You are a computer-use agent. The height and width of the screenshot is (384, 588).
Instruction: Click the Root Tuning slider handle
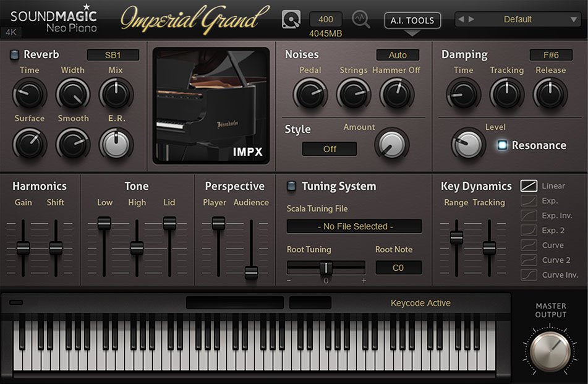(326, 268)
